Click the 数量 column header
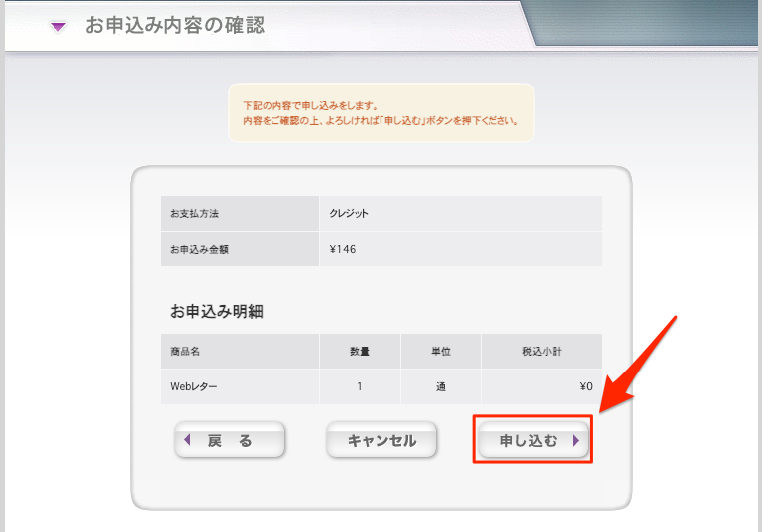This screenshot has width=762, height=532. click(360, 351)
